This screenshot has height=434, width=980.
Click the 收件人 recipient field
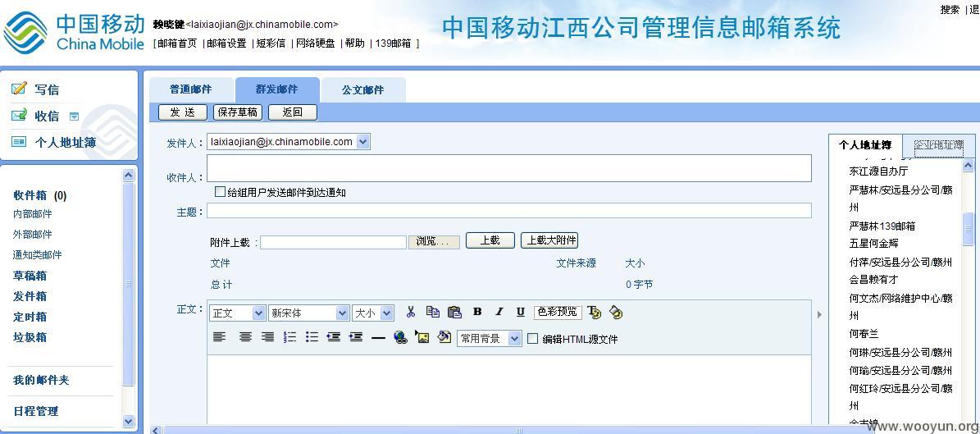(x=508, y=168)
